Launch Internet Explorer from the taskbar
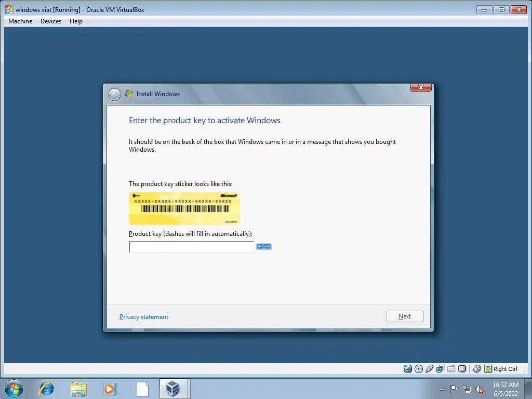 tap(46, 389)
